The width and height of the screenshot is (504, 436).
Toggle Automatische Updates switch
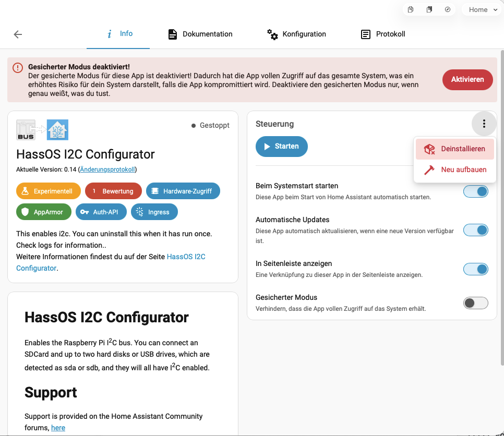click(476, 230)
